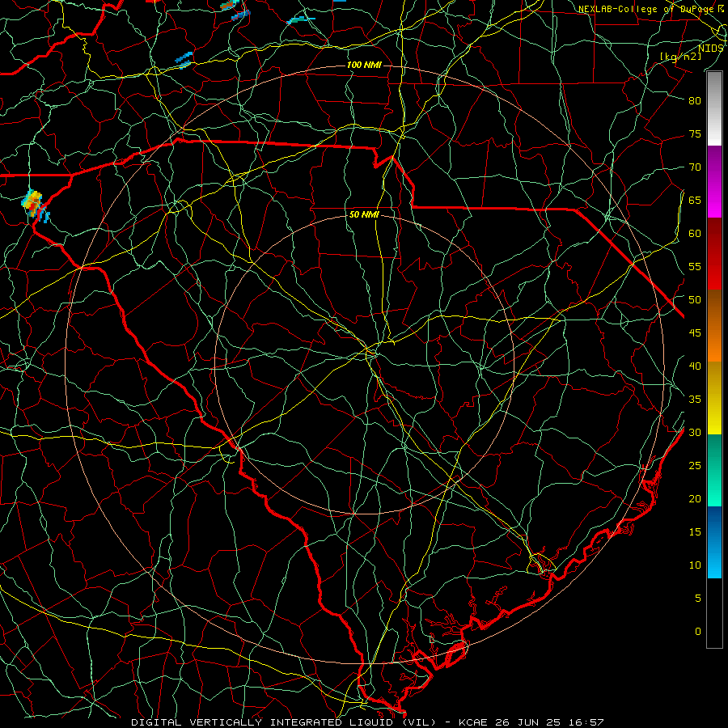The height and width of the screenshot is (728, 728).
Task: Click the 25 value on the legend
Action: pyautogui.click(x=695, y=466)
